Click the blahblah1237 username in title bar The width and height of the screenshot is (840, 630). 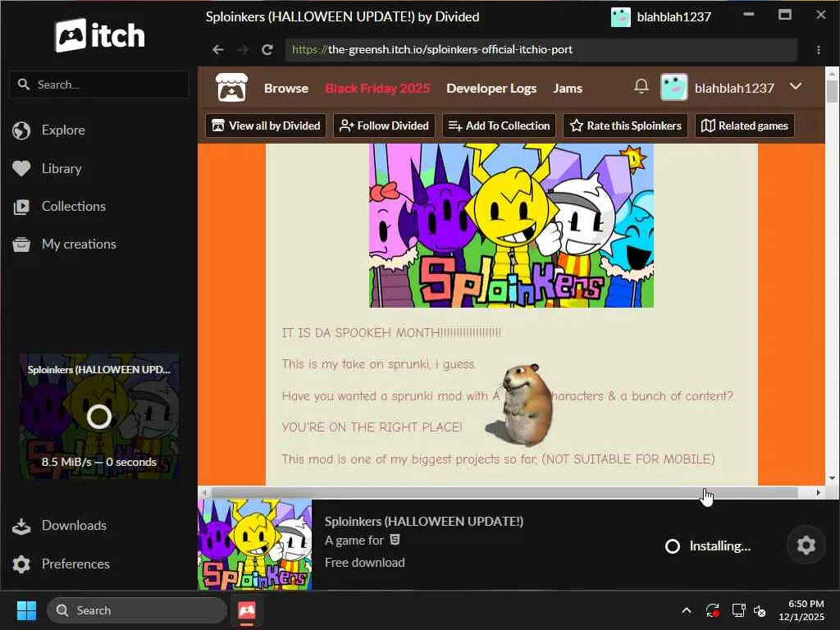pos(674,17)
